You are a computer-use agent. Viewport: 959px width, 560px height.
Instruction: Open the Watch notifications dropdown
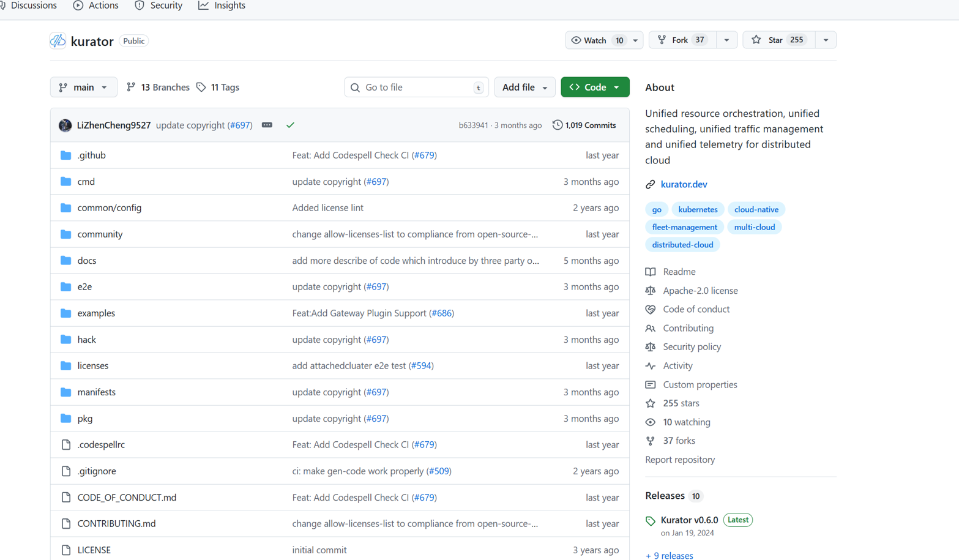point(603,40)
